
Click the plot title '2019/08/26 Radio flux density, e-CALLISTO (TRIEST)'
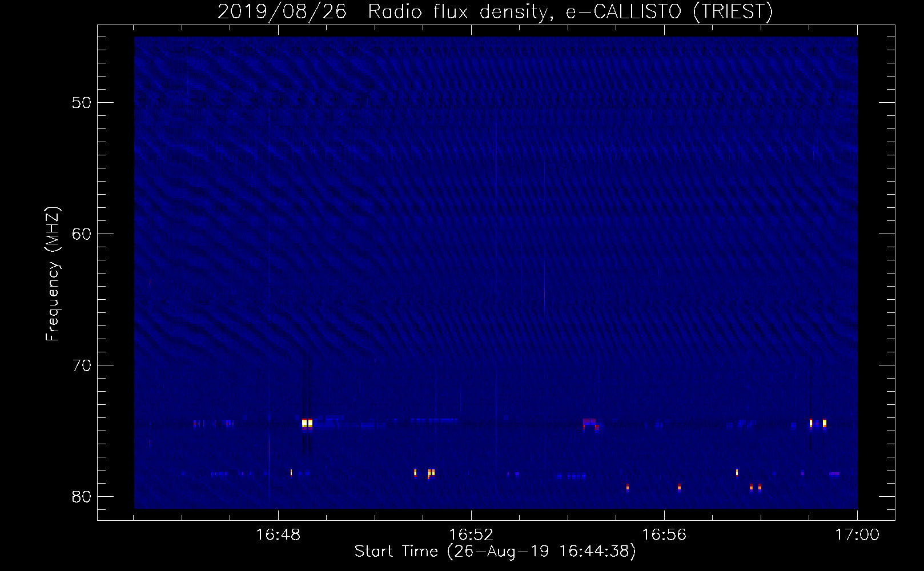tap(495, 11)
